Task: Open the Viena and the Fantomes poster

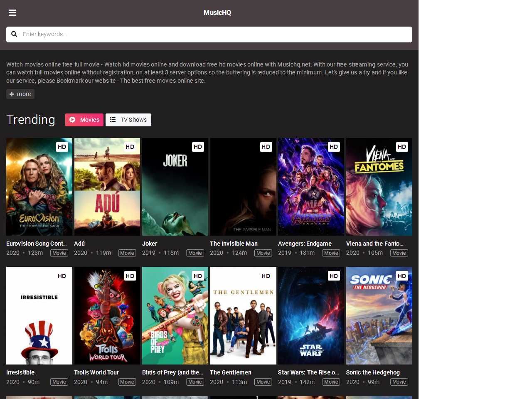Action: coord(379,187)
